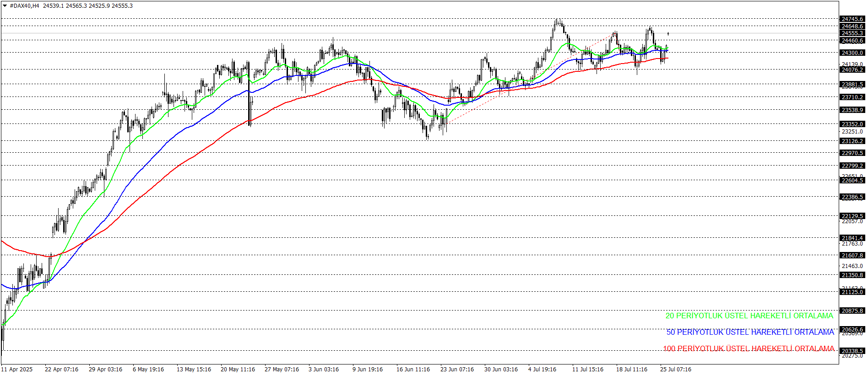Click the 22129.5 price level label

click(852, 216)
